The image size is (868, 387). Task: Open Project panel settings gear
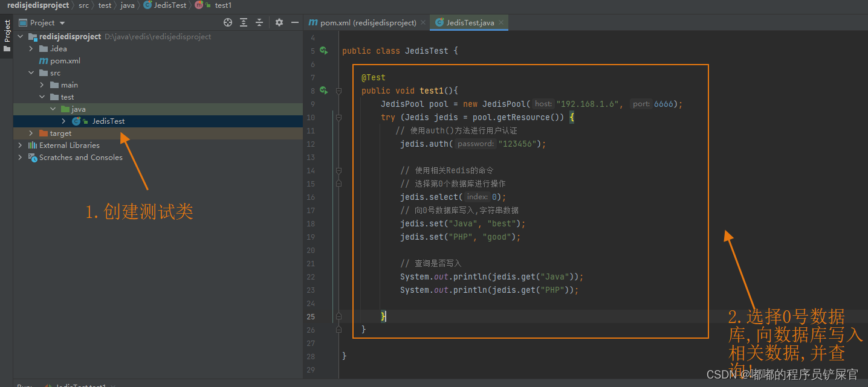point(279,22)
